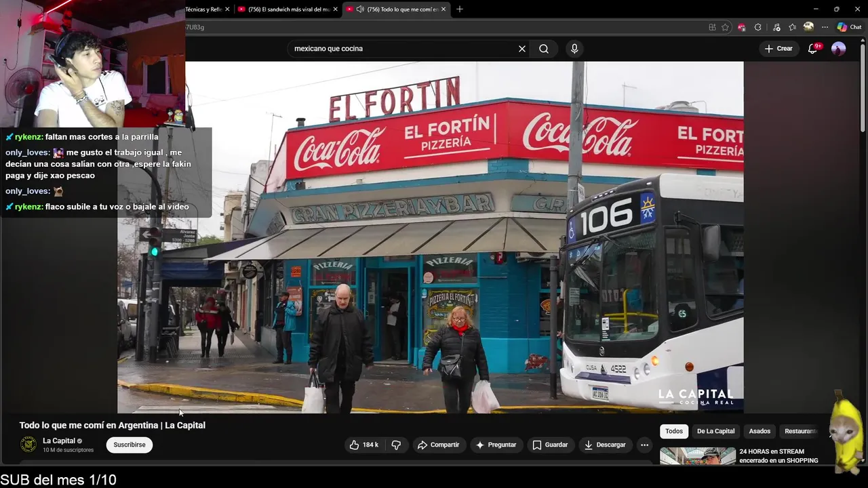Select the De La Capital chip
Image resolution: width=868 pixels, height=488 pixels.
(x=715, y=431)
